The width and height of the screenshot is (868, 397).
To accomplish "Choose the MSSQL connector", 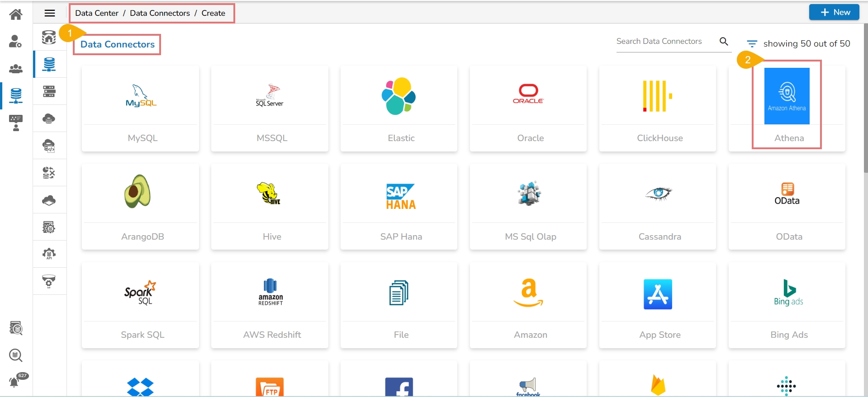I will (x=270, y=109).
